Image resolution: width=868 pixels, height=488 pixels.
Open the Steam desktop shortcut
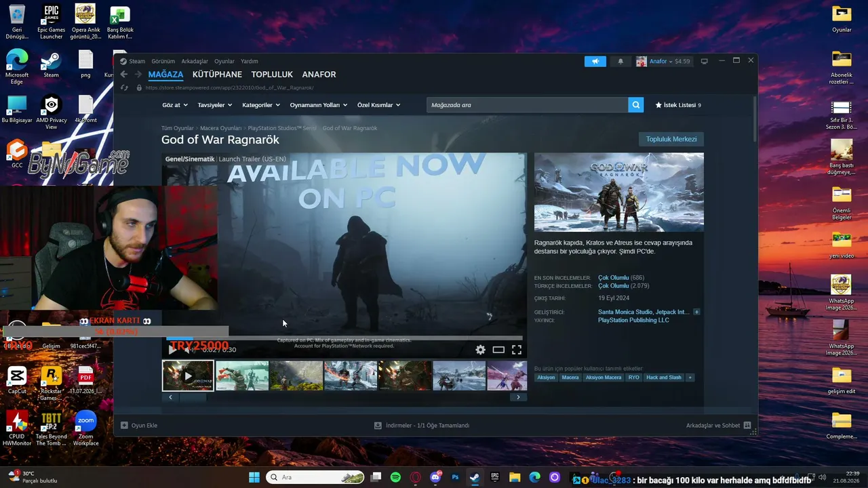point(51,65)
